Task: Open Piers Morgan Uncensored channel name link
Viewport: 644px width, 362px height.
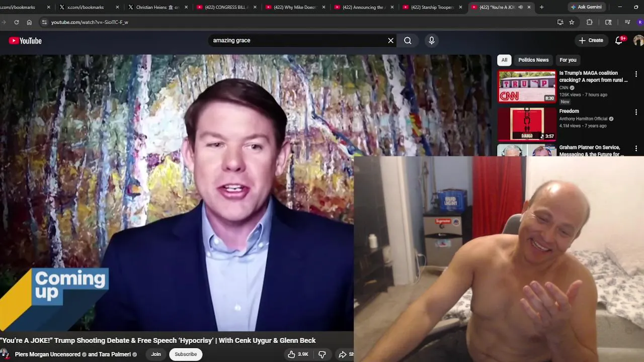Action: (x=48, y=354)
